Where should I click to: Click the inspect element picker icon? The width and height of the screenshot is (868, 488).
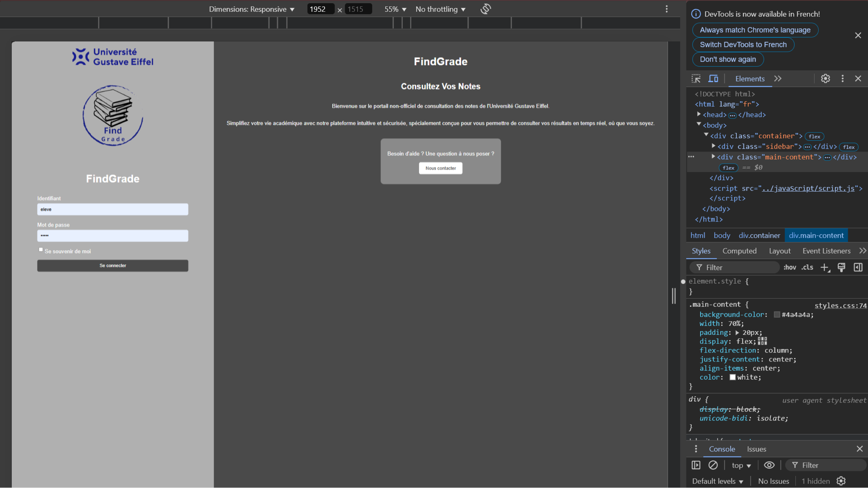point(696,79)
